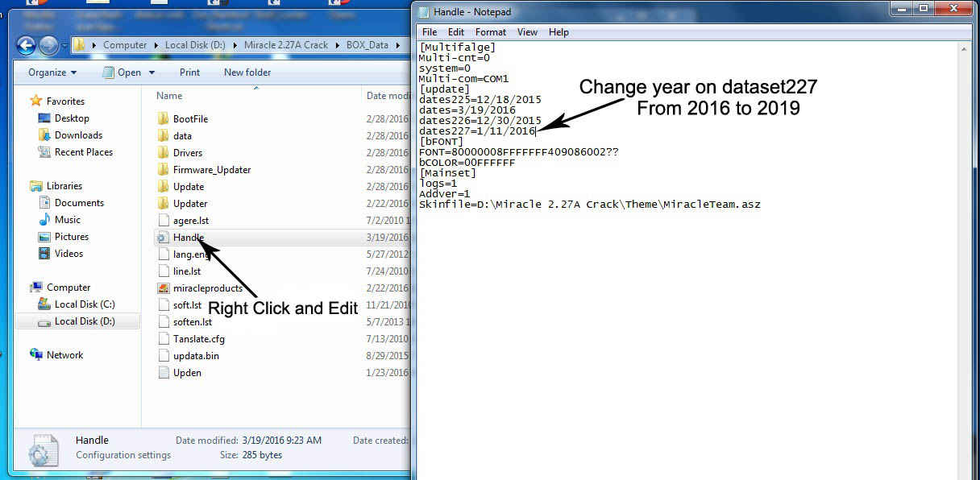Select the Upden file icon
The height and width of the screenshot is (480, 980).
point(163,372)
